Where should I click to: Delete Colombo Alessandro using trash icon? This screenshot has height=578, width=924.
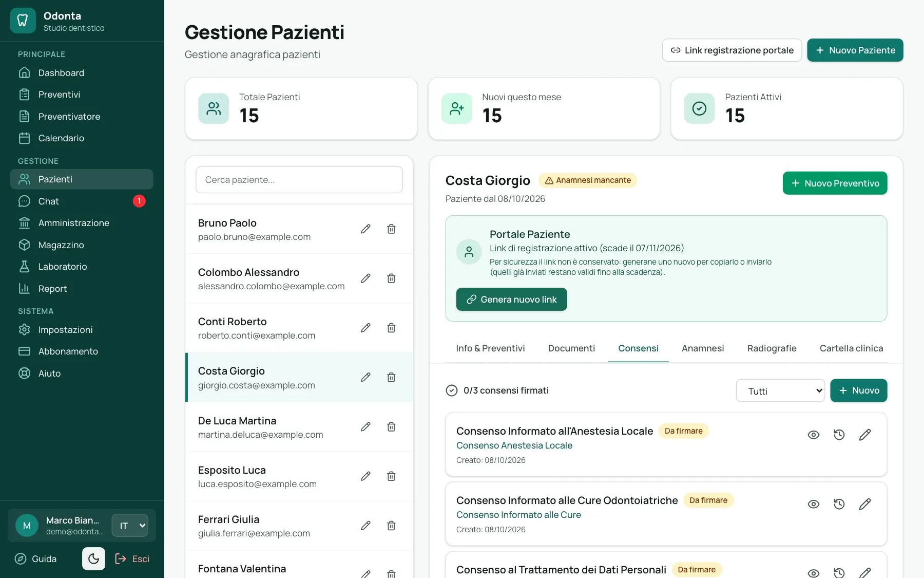tap(391, 278)
